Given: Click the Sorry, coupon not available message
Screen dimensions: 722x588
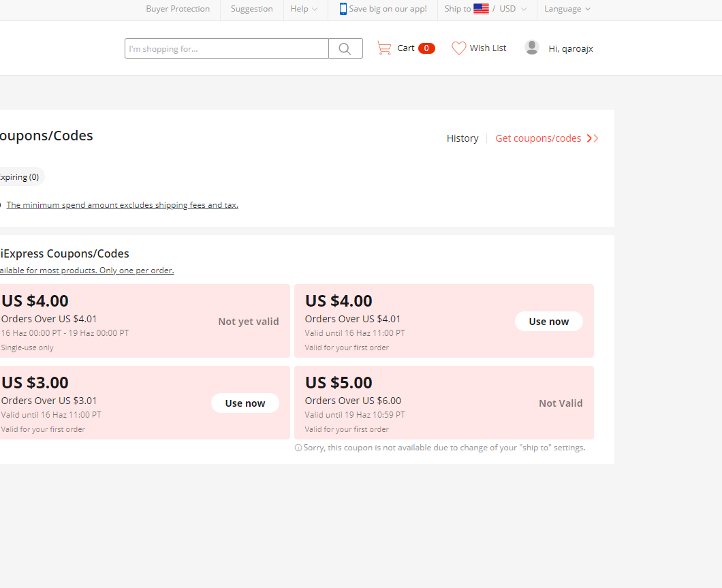Looking at the screenshot, I should pos(444,448).
